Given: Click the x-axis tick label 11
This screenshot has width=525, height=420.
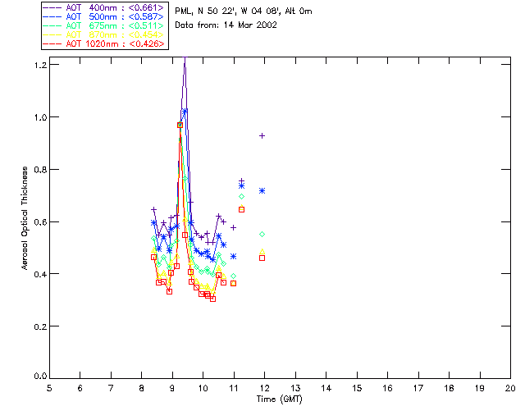Looking at the screenshot, I should coord(234,388).
